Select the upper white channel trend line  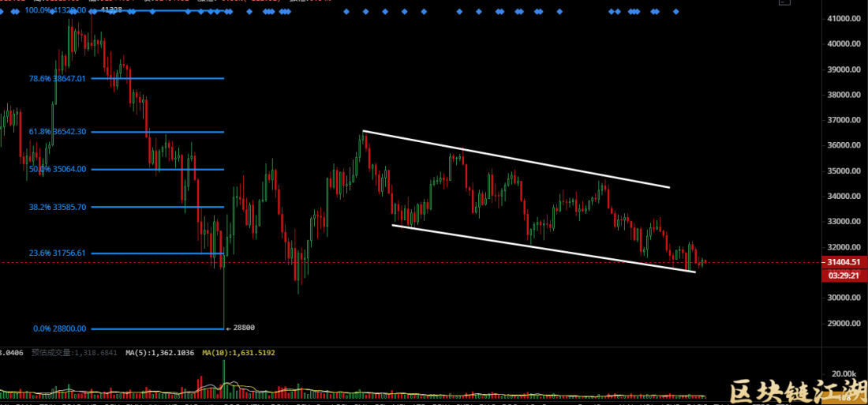point(516,159)
